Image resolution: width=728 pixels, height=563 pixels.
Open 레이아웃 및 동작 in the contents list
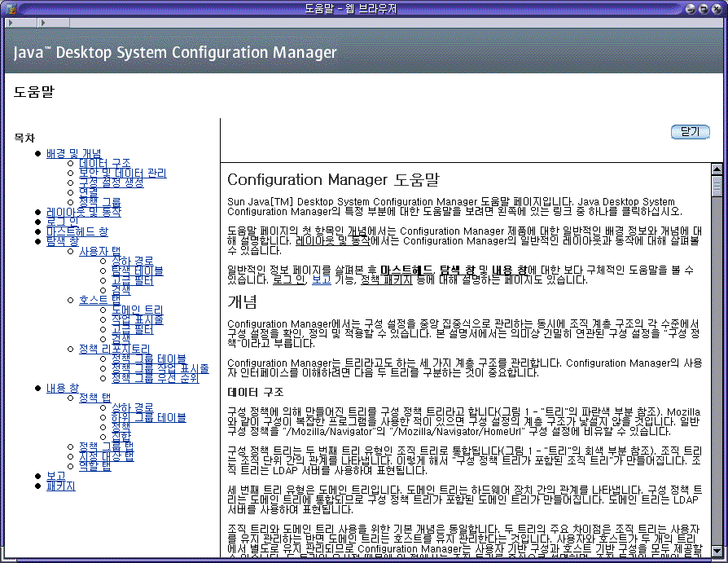click(x=84, y=212)
